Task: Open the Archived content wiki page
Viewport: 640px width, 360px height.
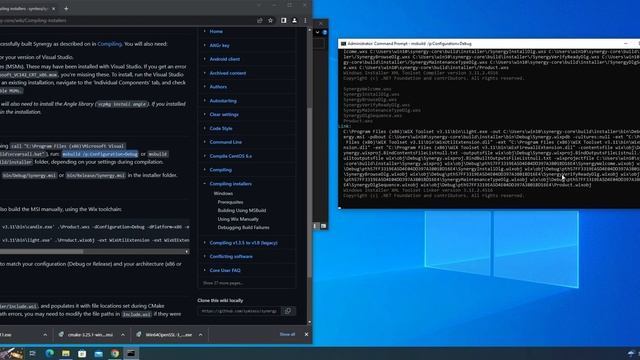Action: pyautogui.click(x=228, y=73)
